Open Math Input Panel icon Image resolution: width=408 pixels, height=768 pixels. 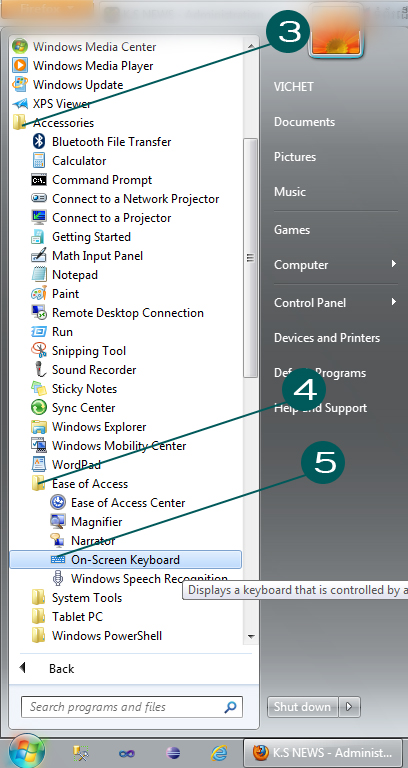click(x=39, y=256)
